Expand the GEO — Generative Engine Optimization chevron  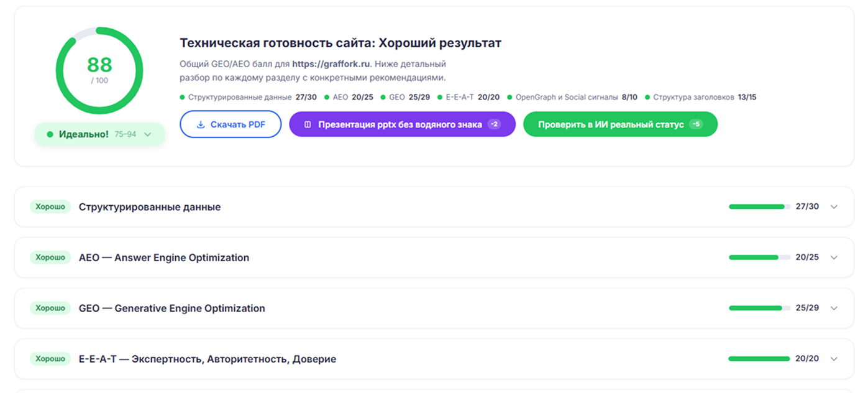click(x=834, y=308)
